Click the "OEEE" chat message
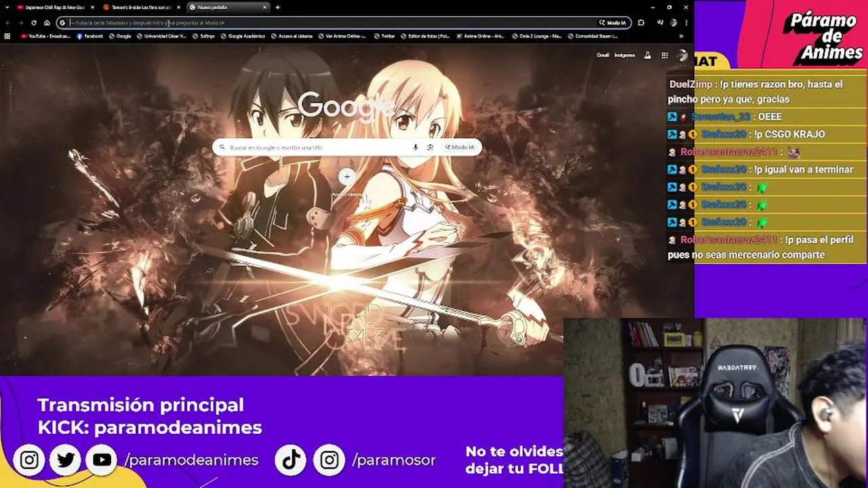Viewport: 868px width, 488px height. point(770,117)
